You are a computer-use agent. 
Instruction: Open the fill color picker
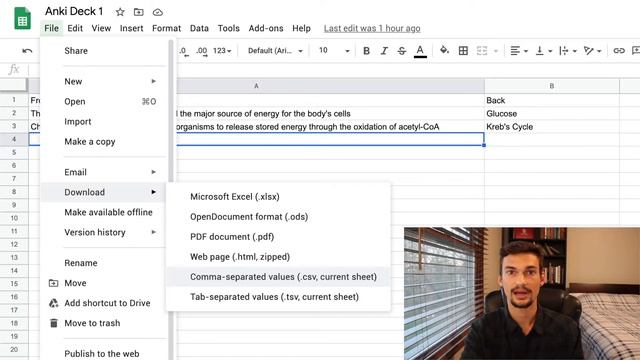click(x=444, y=51)
